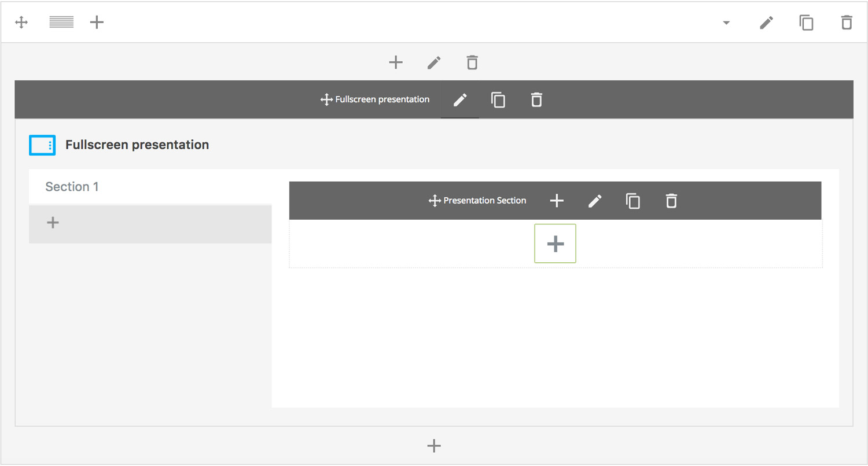This screenshot has width=868, height=466.
Task: Add element via Presentation Section plus
Action: tap(556, 201)
